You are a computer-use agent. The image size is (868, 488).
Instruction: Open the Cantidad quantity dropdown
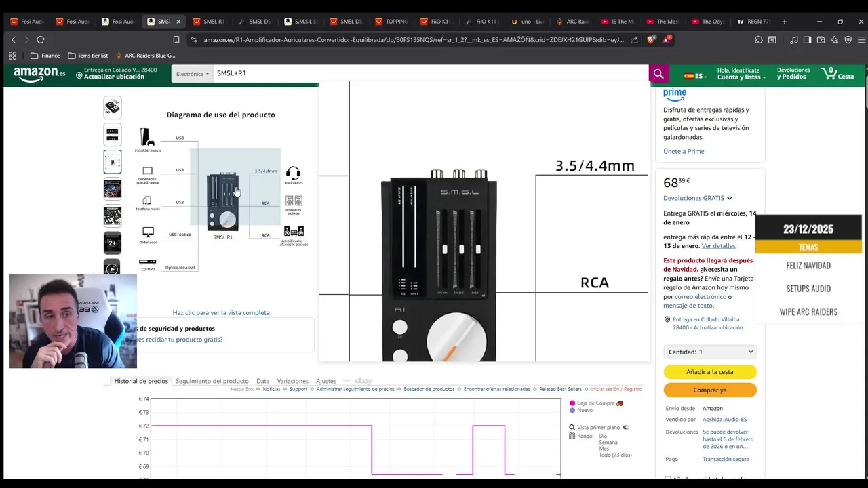[710, 352]
